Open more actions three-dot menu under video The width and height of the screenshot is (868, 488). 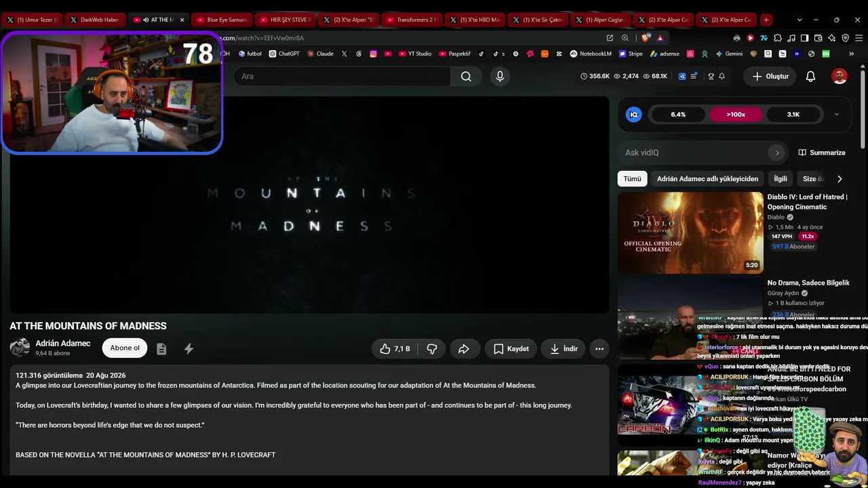[x=599, y=348]
